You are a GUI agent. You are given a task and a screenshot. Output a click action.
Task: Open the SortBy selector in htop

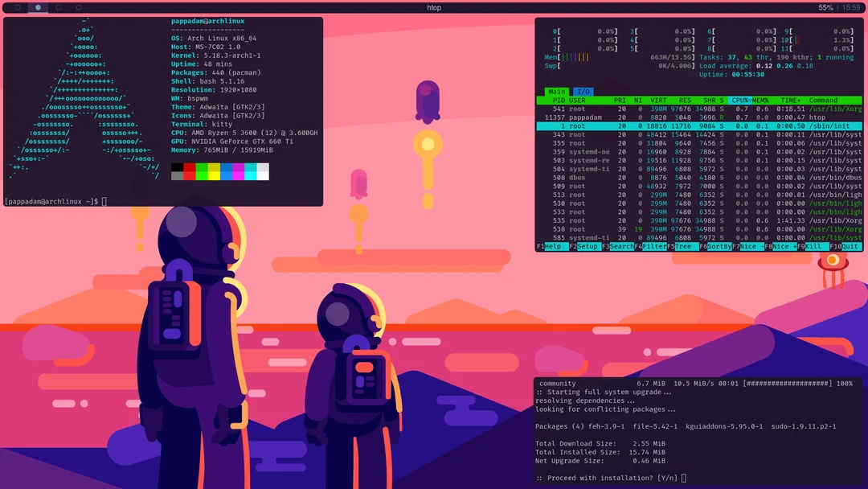pyautogui.click(x=716, y=246)
